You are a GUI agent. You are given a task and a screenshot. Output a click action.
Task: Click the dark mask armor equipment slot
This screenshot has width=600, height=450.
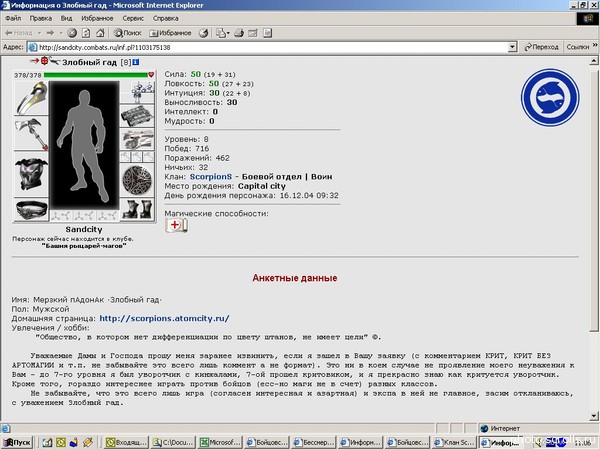pos(32,174)
